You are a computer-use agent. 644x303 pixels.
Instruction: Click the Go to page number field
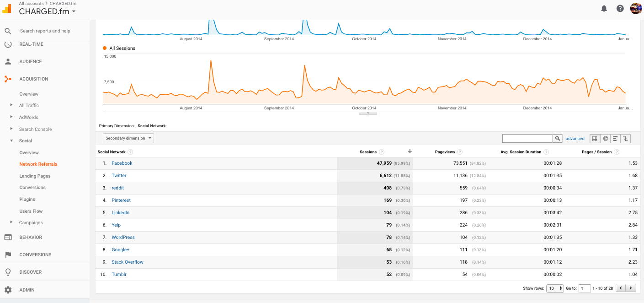click(x=585, y=288)
